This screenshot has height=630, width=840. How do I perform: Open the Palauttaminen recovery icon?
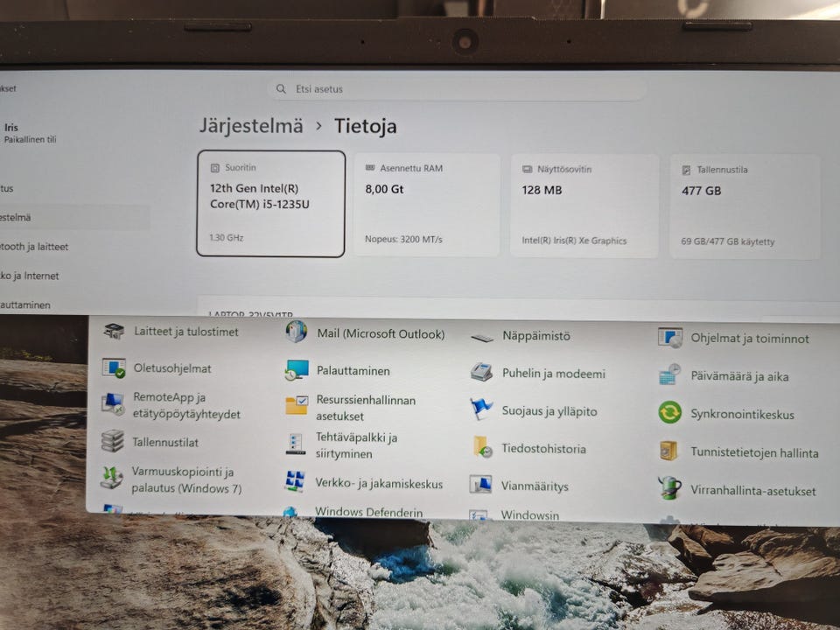(297, 369)
